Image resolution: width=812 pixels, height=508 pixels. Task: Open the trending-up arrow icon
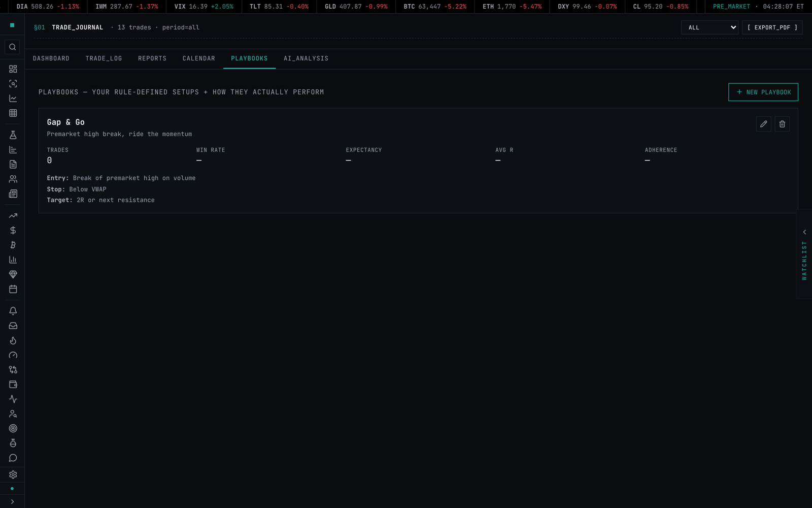click(13, 215)
